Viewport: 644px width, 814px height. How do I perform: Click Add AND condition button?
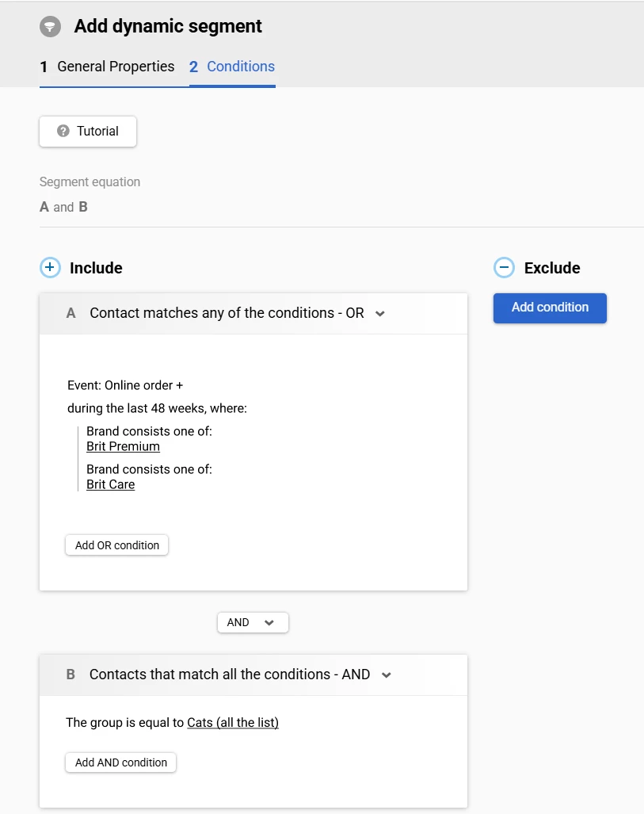(121, 762)
